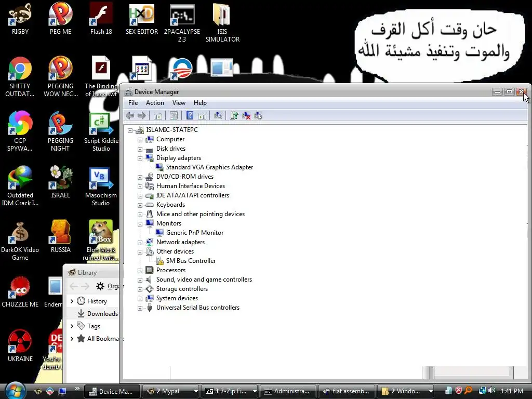532x399 pixels.
Task: Open the Help menu
Action: [x=200, y=103]
